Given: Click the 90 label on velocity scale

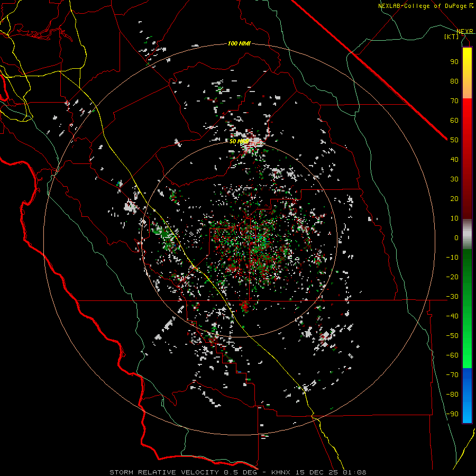Looking at the screenshot, I should point(454,62).
